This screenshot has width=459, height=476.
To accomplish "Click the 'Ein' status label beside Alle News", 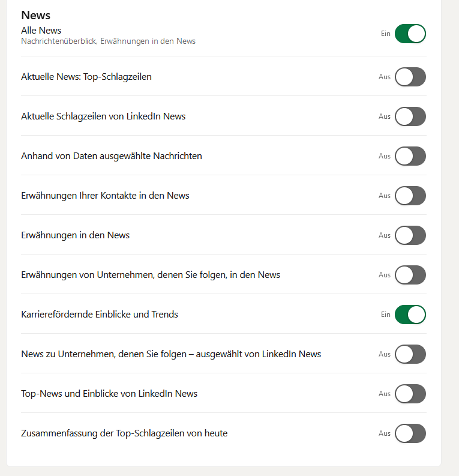I will tap(385, 34).
